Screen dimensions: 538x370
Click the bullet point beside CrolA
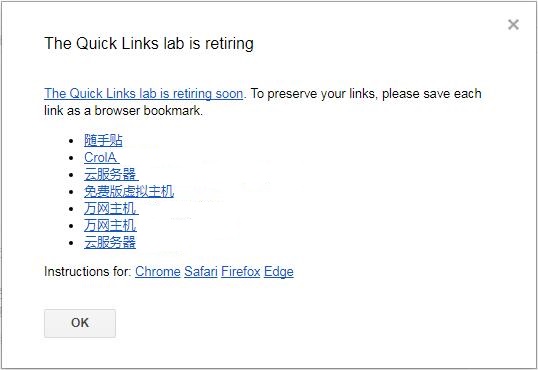click(x=71, y=158)
